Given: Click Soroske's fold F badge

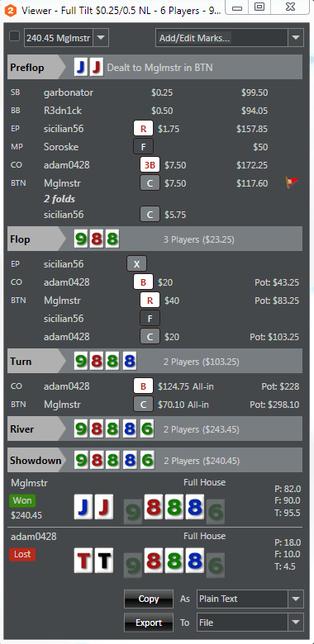Looking at the screenshot, I should point(143,147).
